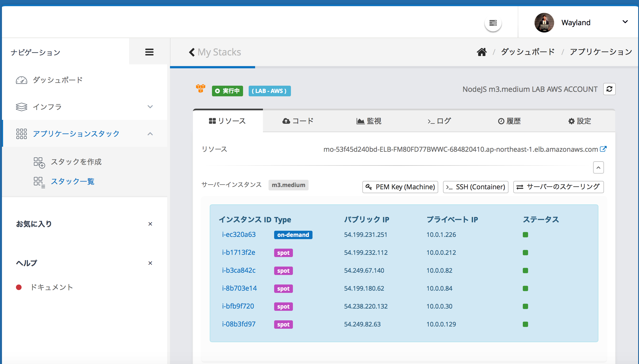Collapse the アプリケーションスタック menu
This screenshot has width=639, height=364.
coord(150,134)
